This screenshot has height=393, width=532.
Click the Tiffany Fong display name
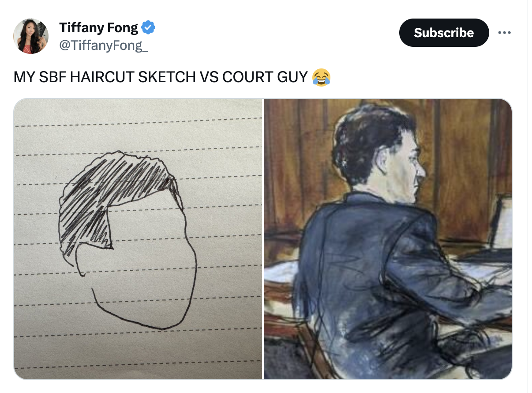point(98,28)
